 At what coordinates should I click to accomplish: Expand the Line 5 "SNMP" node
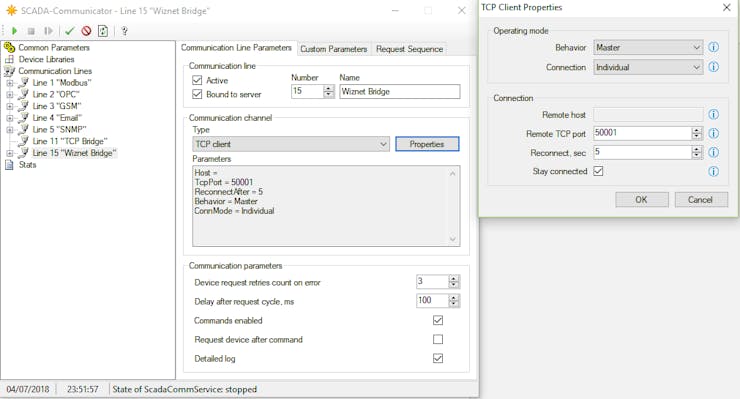coord(9,130)
